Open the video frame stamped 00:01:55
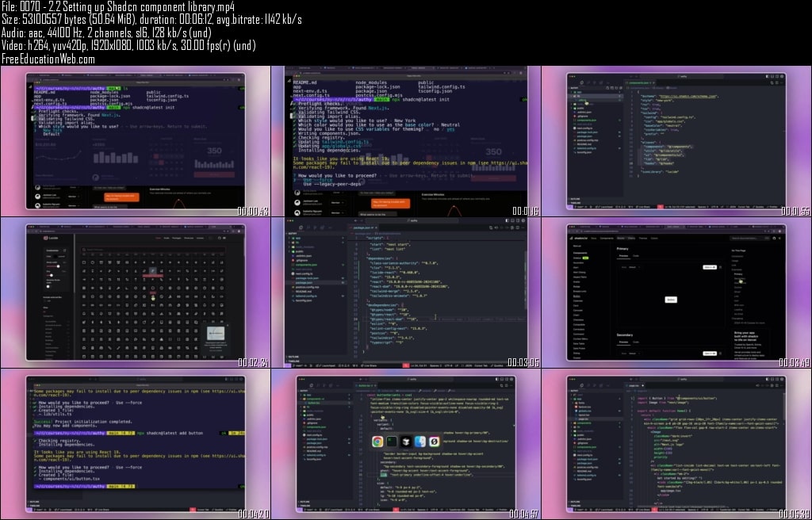This screenshot has height=520, width=812. pyautogui.click(x=676, y=141)
